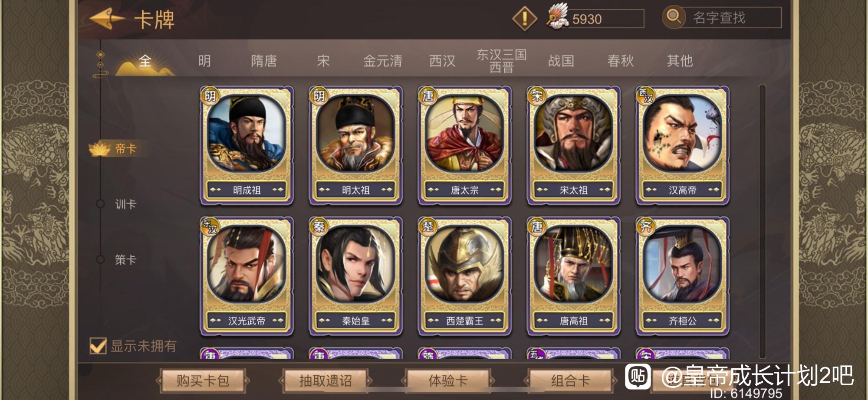
Task: Tap the 楚 badge on 西楚霸王 card
Action: tap(428, 226)
